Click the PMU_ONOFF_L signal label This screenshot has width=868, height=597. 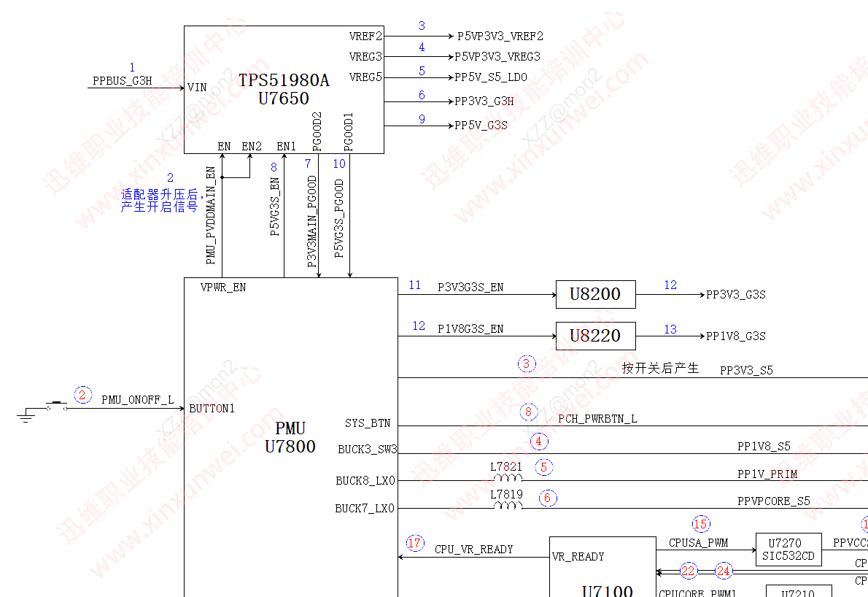138,400
